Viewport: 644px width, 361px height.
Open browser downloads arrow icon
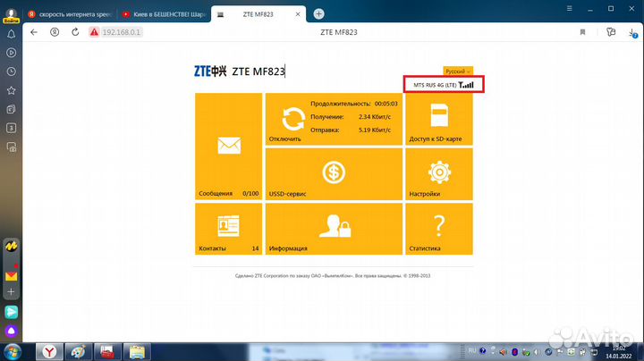coord(632,33)
